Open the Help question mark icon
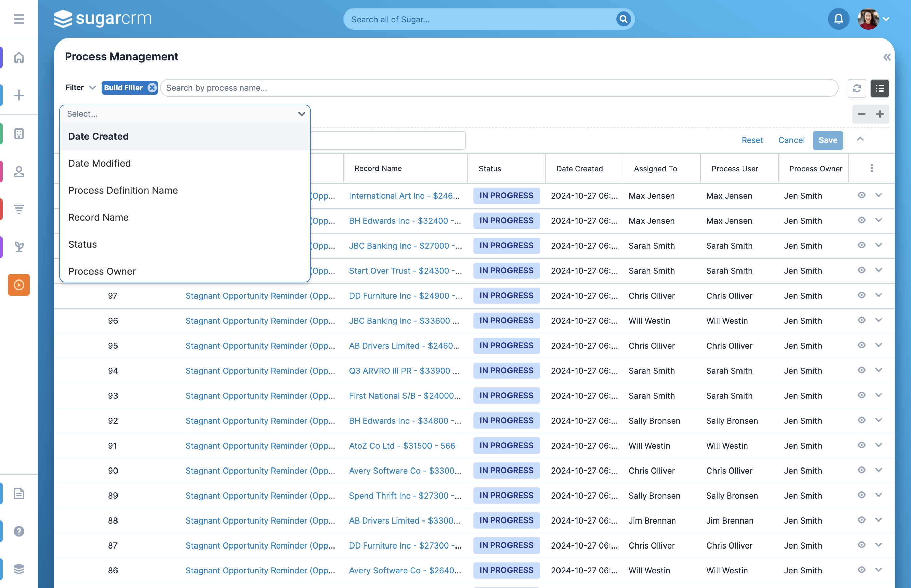 pyautogui.click(x=19, y=531)
